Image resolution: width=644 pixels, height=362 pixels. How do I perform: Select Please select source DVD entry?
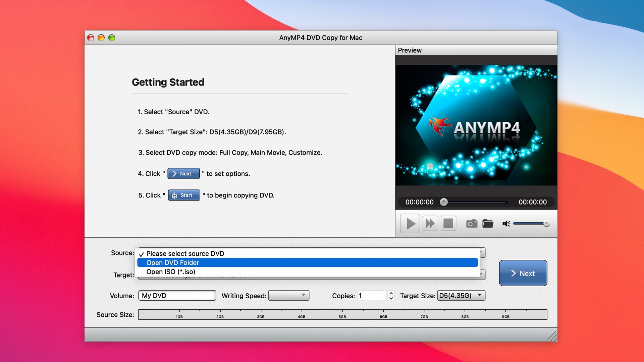[x=308, y=254]
